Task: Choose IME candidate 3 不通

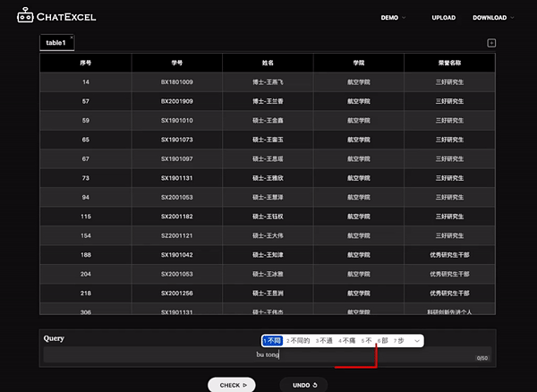Action: click(324, 341)
